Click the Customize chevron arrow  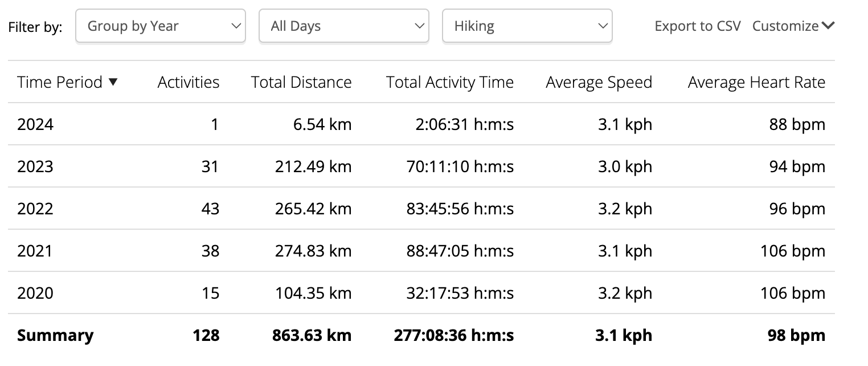pos(828,26)
